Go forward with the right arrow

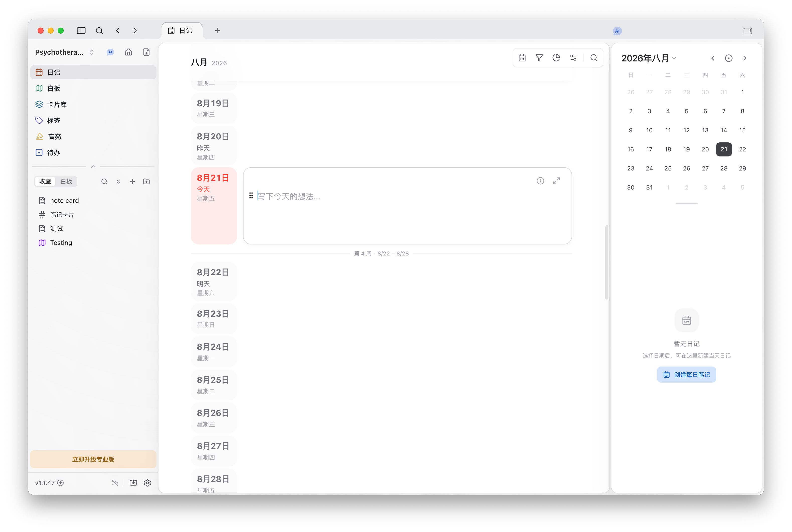pos(135,31)
